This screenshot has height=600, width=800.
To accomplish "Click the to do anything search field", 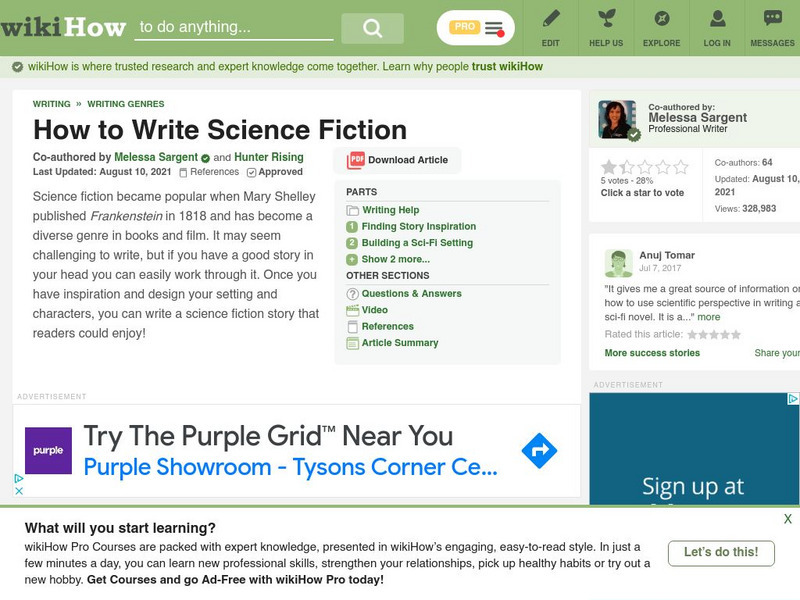I will [235, 25].
